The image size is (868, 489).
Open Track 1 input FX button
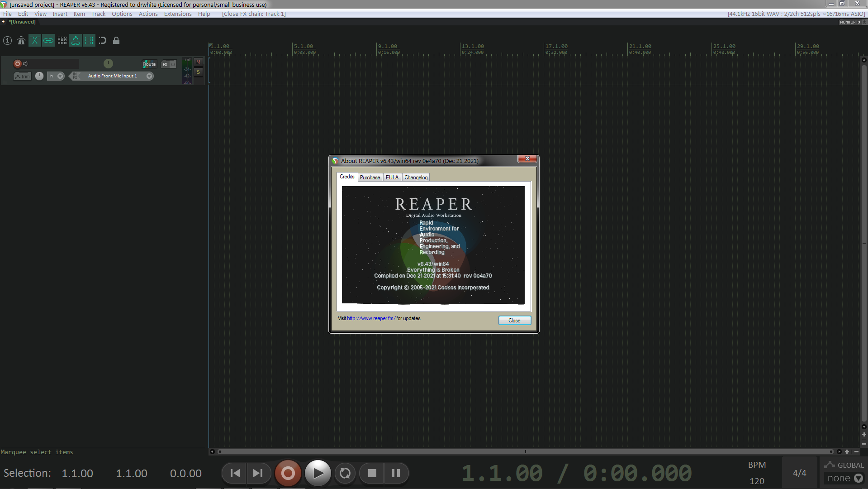pyautogui.click(x=75, y=76)
